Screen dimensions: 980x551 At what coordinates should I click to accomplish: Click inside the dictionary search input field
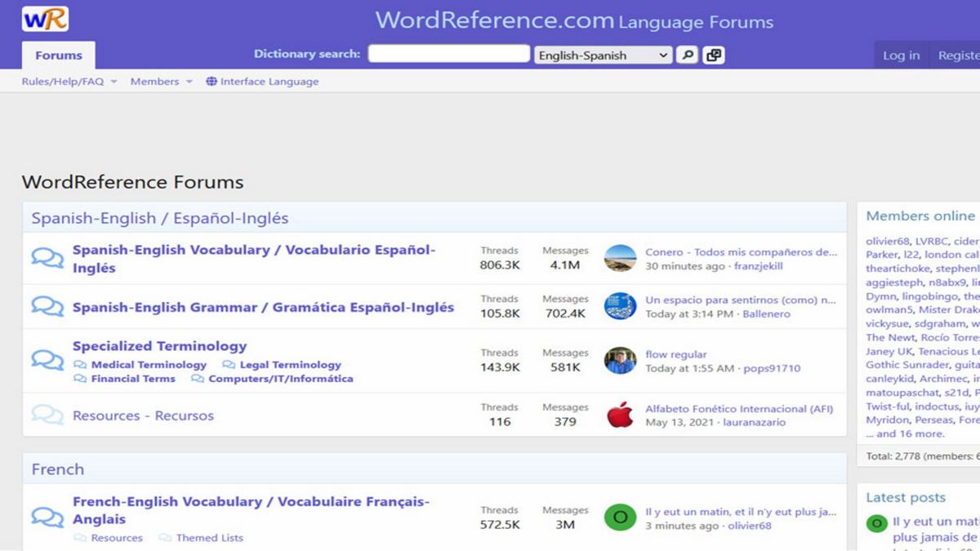448,52
